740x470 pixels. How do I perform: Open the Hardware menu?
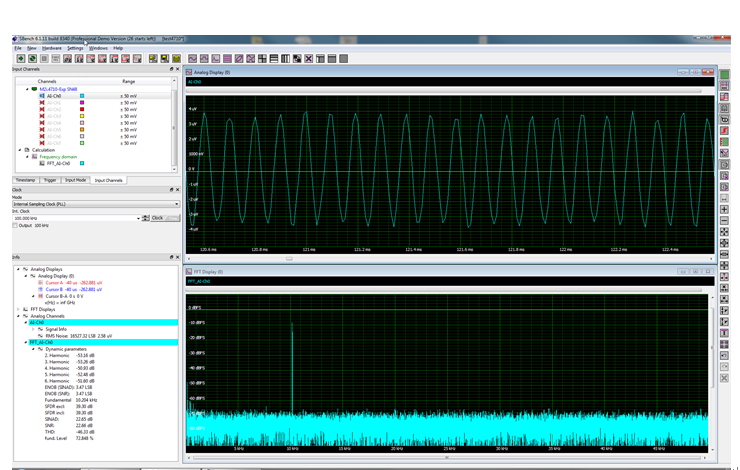[x=52, y=48]
